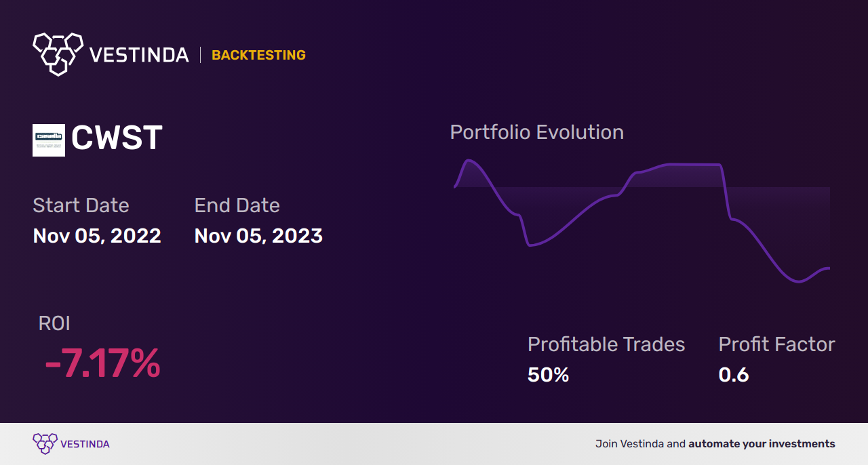This screenshot has width=868, height=465.
Task: Click the CWST company logo thumbnail
Action: pos(49,140)
